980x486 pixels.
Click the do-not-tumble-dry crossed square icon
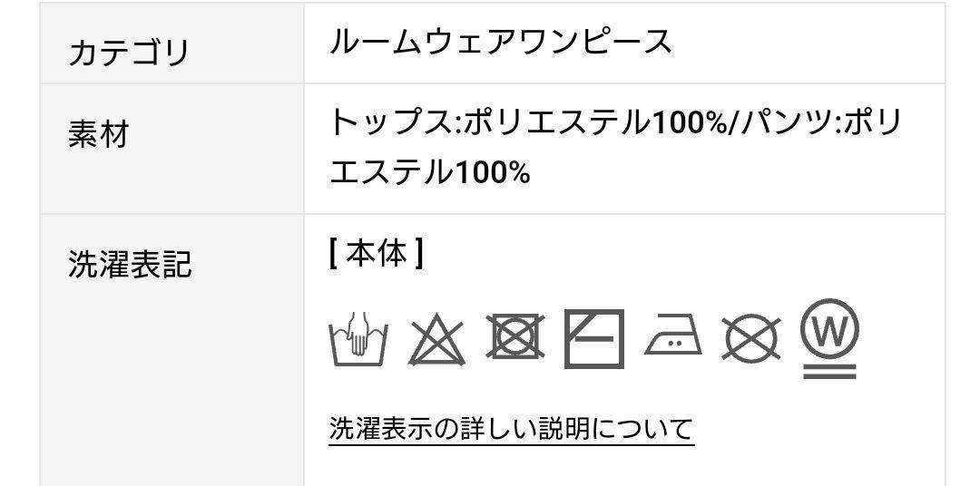tap(515, 336)
